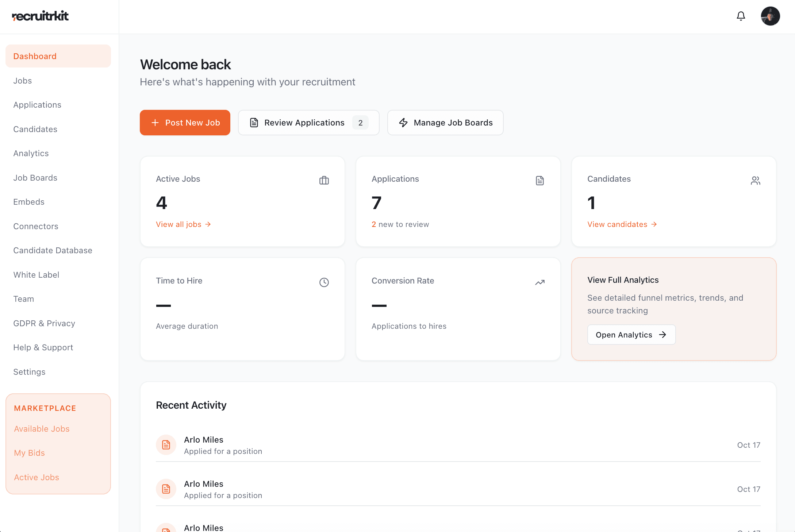Open Analytics from the sidebar

31,153
